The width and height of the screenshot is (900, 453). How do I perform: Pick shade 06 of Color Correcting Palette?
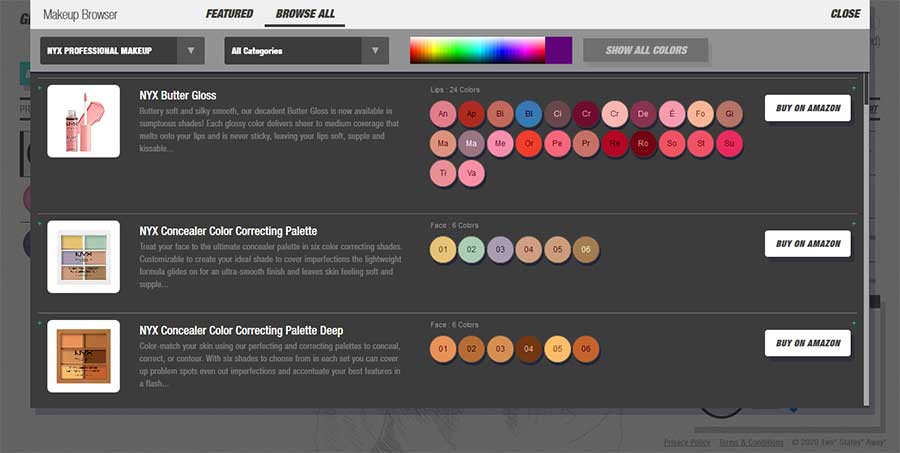pyautogui.click(x=586, y=250)
